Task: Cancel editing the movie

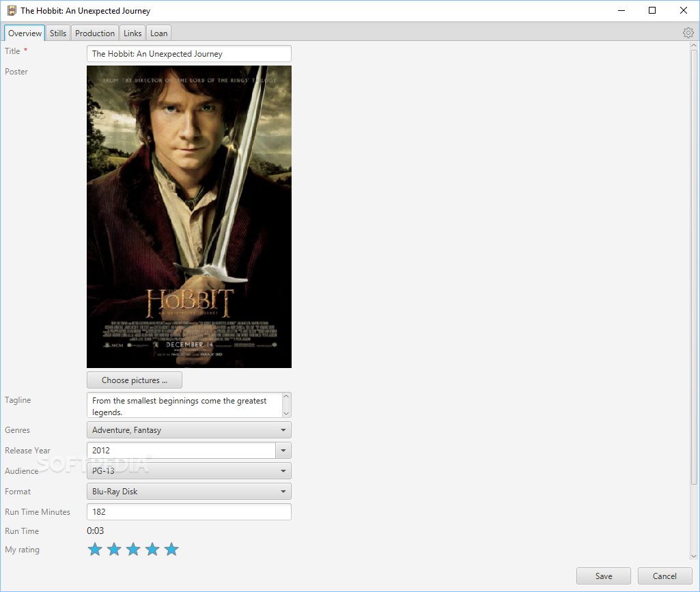Action: 664,576
